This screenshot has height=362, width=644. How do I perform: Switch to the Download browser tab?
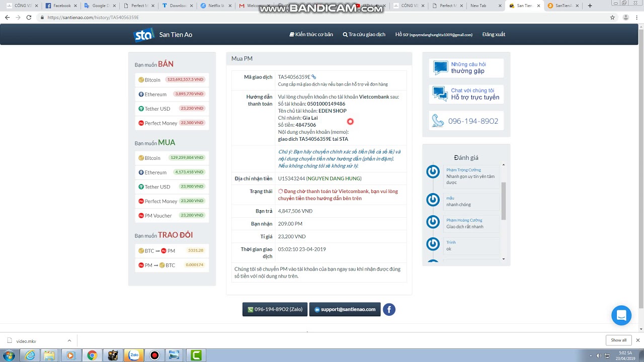point(178,6)
